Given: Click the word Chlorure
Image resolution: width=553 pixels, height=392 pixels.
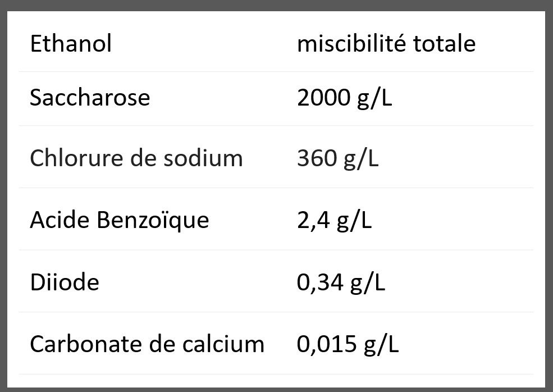Looking at the screenshot, I should [x=76, y=158].
